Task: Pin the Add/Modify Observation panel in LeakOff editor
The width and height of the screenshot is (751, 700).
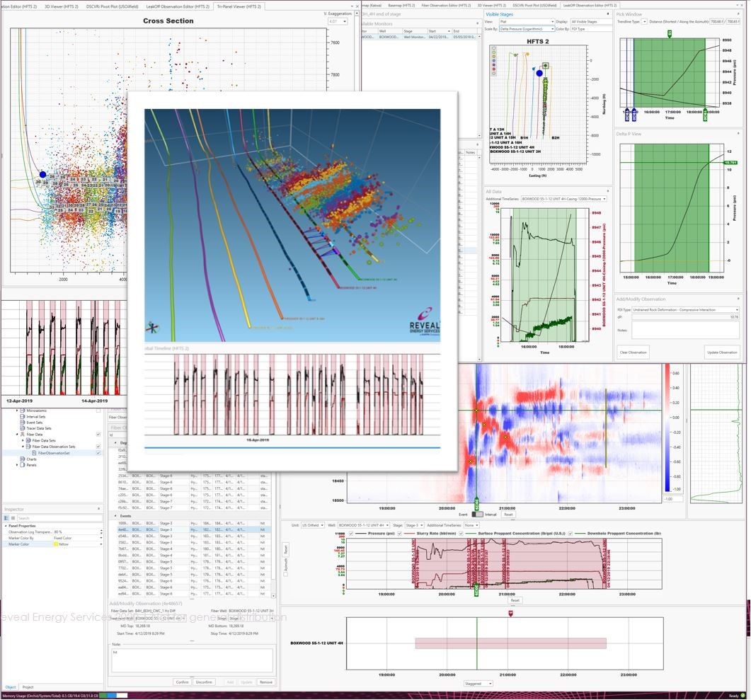Action: [738, 299]
